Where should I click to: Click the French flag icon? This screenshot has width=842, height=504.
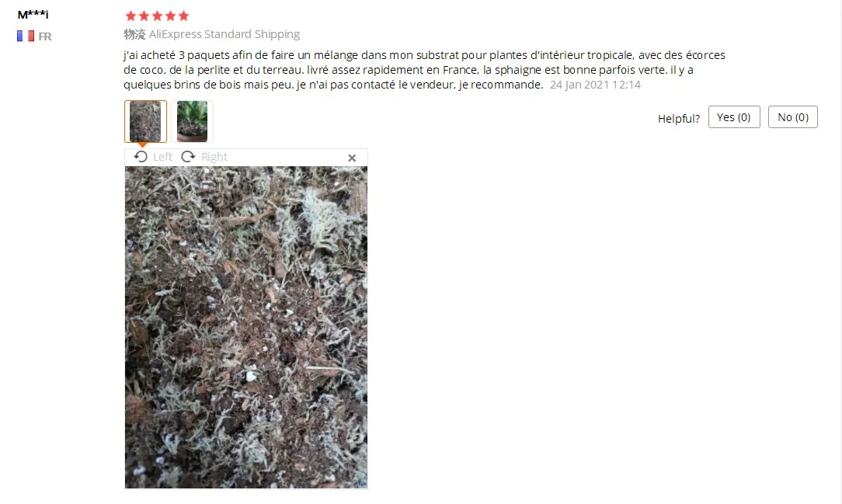(25, 36)
